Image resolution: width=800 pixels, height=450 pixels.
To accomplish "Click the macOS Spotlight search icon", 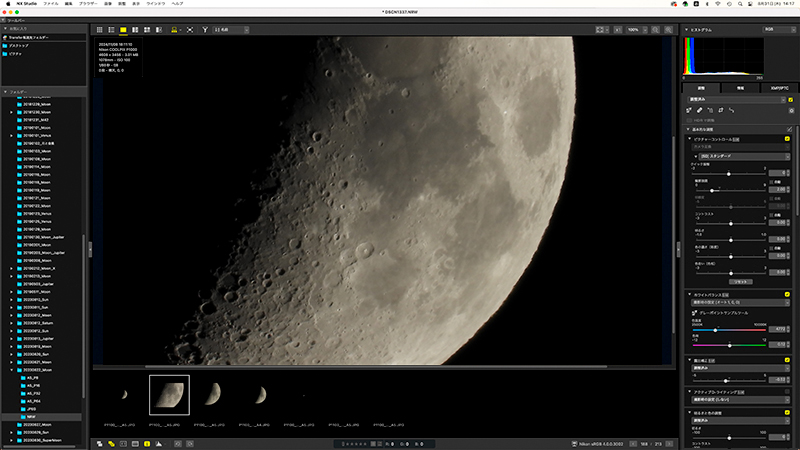I will click(x=740, y=4).
